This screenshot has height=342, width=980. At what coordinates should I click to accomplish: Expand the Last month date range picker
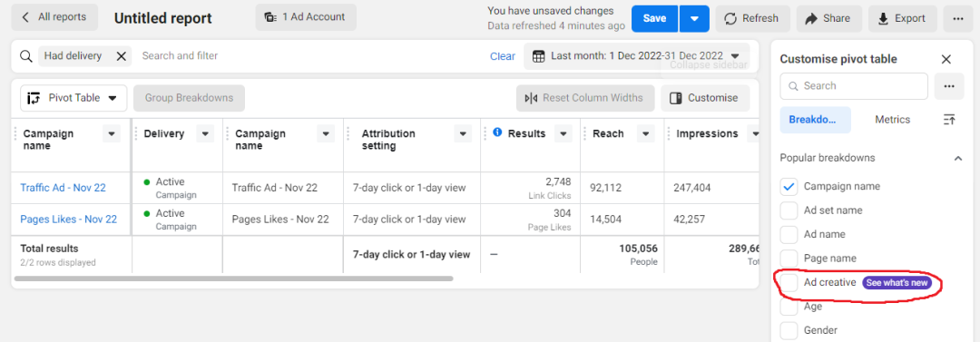pos(637,55)
